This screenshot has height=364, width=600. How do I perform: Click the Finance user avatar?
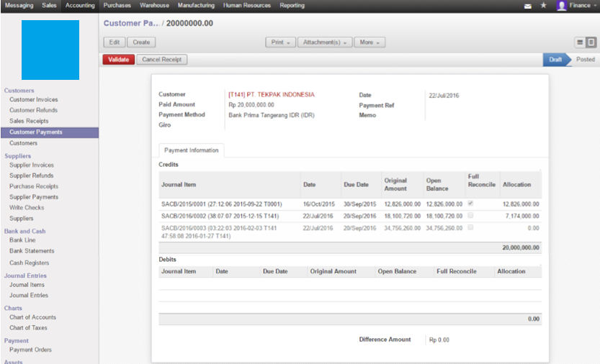562,6
